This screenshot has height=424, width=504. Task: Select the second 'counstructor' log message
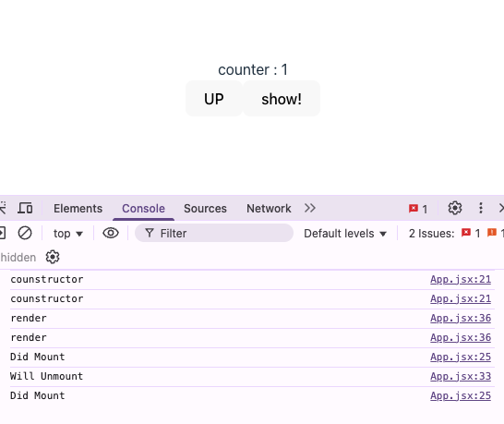[47, 298]
